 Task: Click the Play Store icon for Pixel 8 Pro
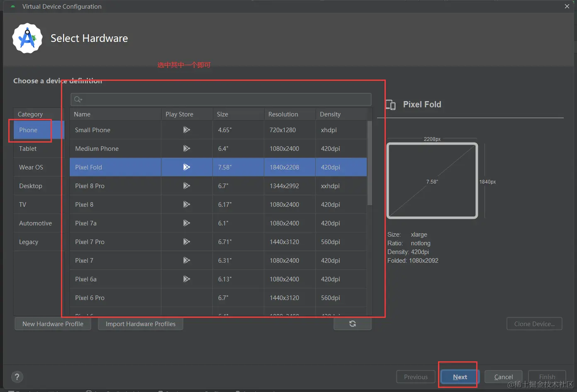point(187,186)
